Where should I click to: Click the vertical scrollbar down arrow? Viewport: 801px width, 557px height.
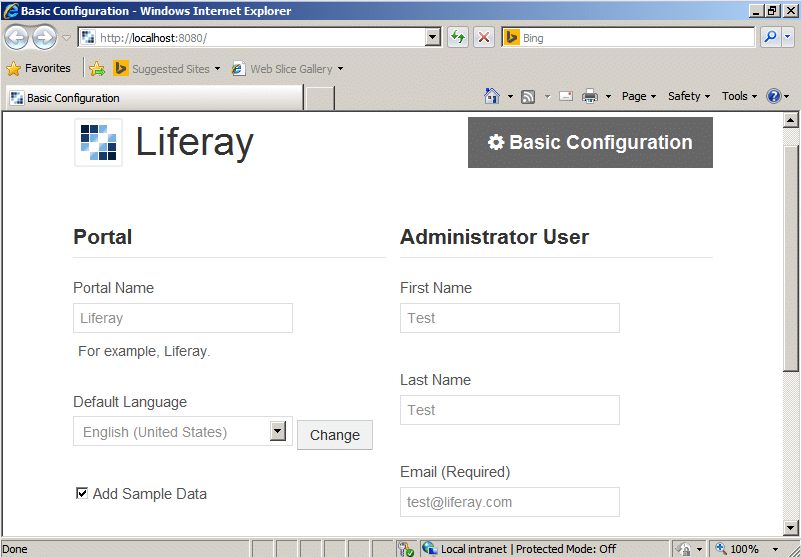790,527
